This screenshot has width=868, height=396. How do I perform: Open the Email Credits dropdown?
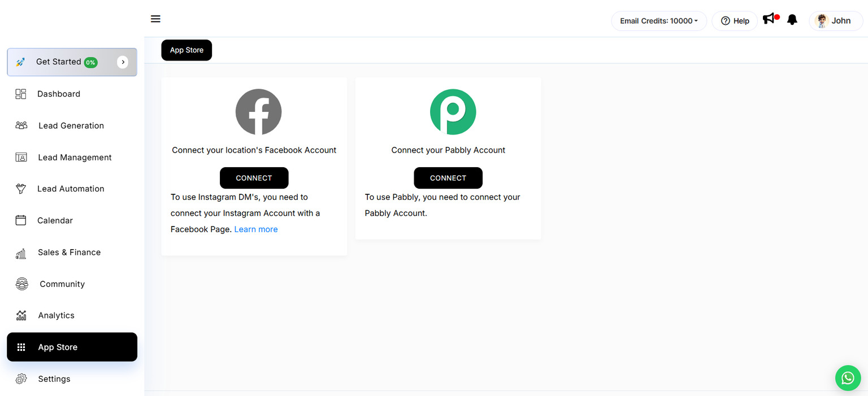point(659,20)
